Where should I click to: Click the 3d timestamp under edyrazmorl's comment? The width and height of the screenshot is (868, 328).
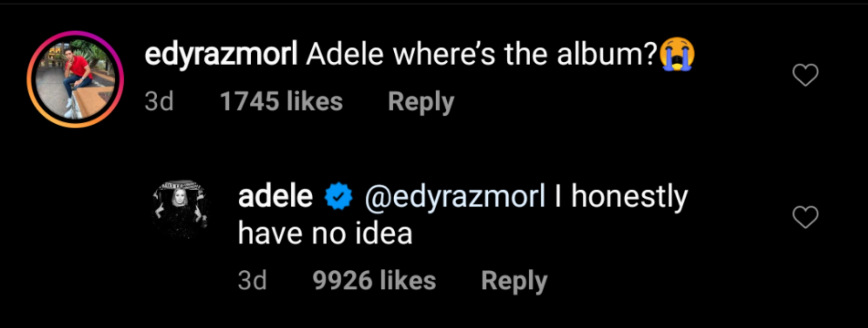[x=159, y=102]
